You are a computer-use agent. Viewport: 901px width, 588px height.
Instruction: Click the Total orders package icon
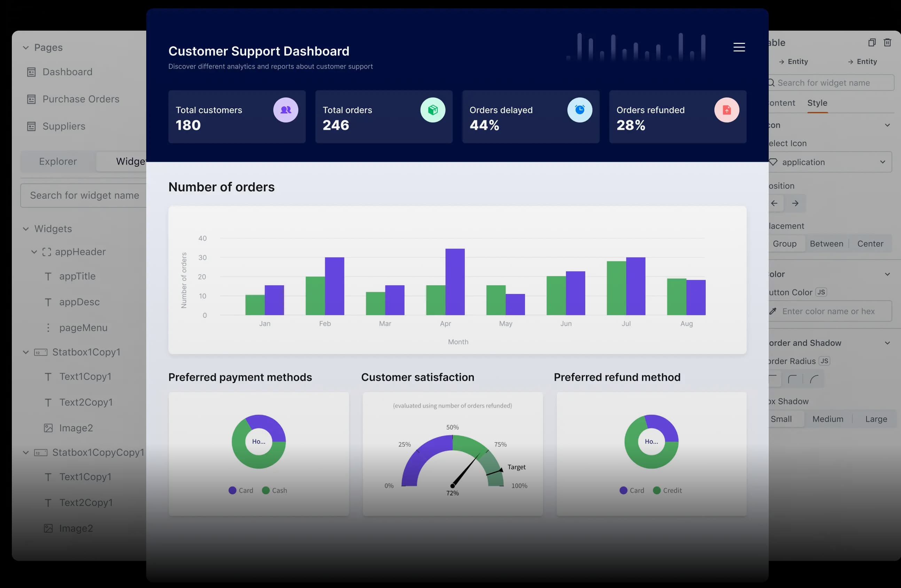[x=432, y=110]
